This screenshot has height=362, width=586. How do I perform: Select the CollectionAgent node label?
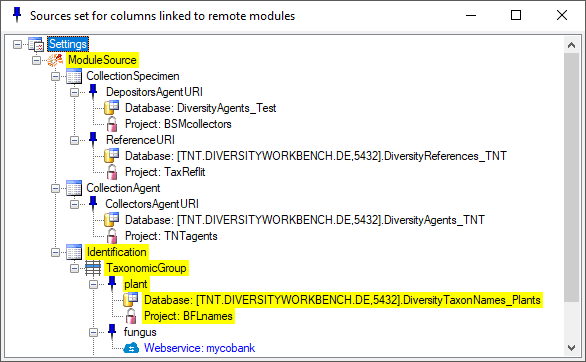click(x=123, y=188)
